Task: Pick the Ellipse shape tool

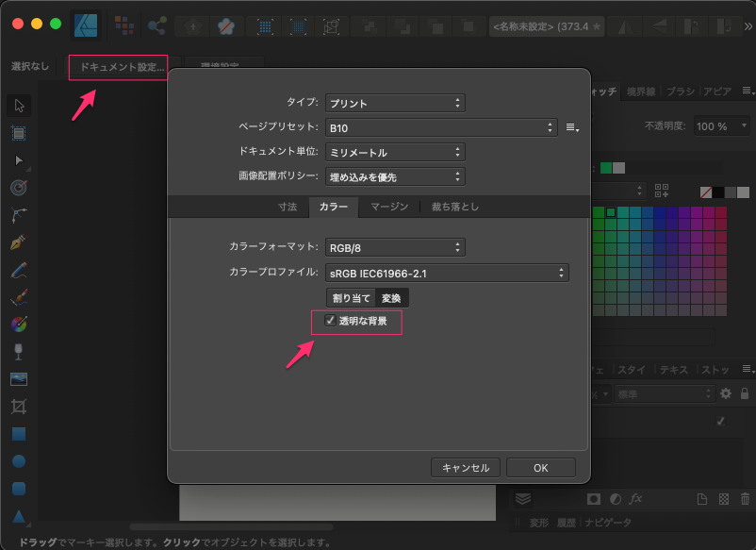Action: [18, 461]
